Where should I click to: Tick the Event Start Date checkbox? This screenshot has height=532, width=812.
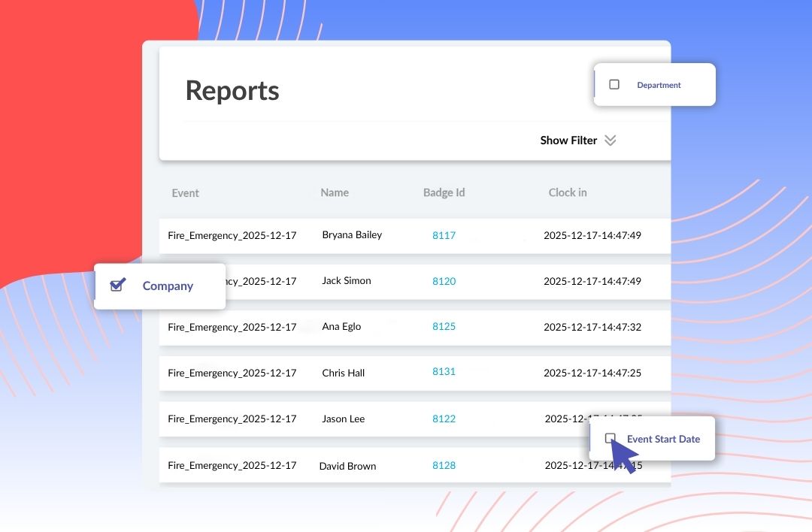tap(610, 438)
